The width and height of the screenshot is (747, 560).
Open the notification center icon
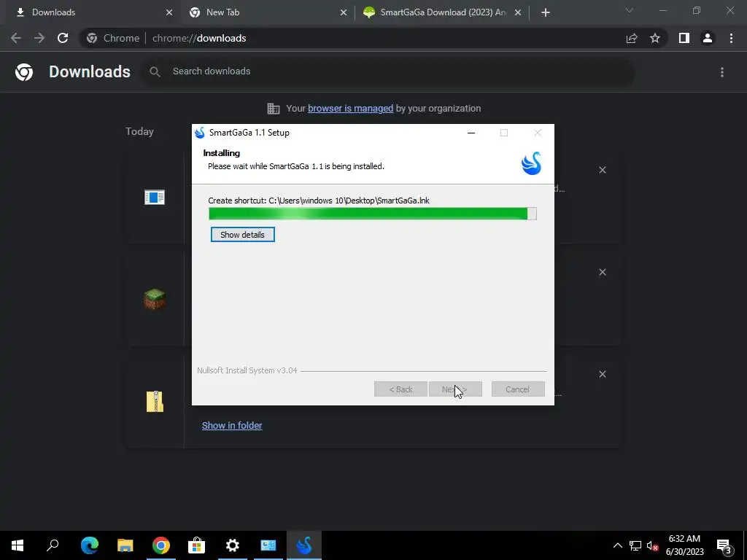tap(724, 545)
